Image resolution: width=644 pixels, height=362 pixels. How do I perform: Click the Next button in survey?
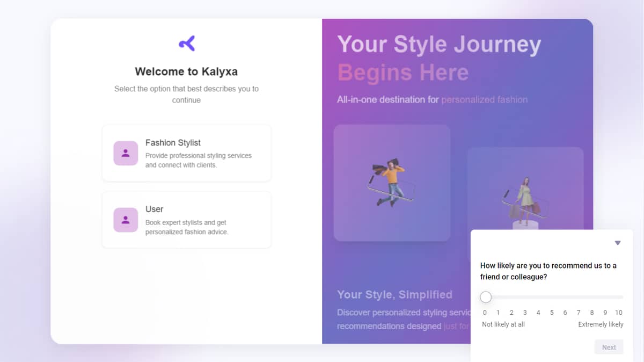coord(609,347)
